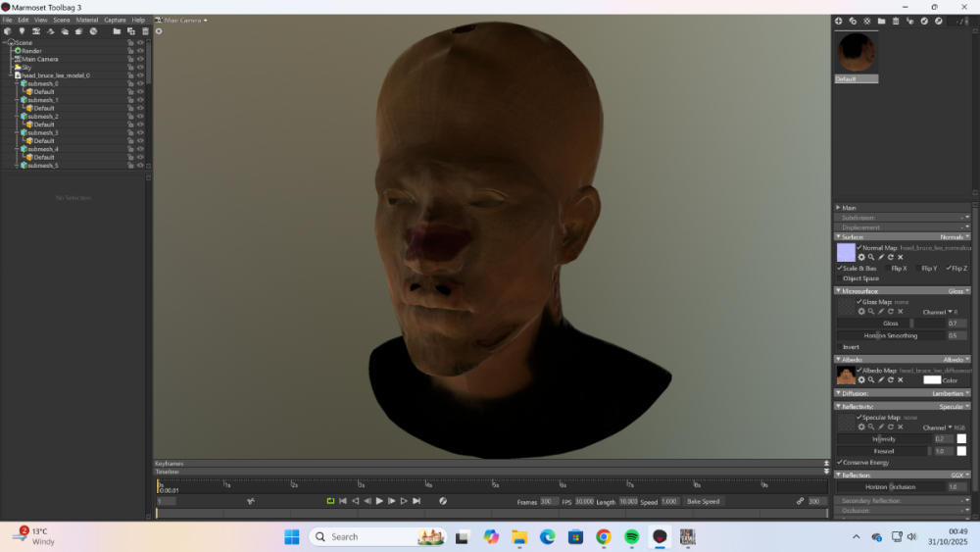Open the Microsurface Gloss model dropdown
This screenshot has width=980, height=552.
tap(958, 291)
